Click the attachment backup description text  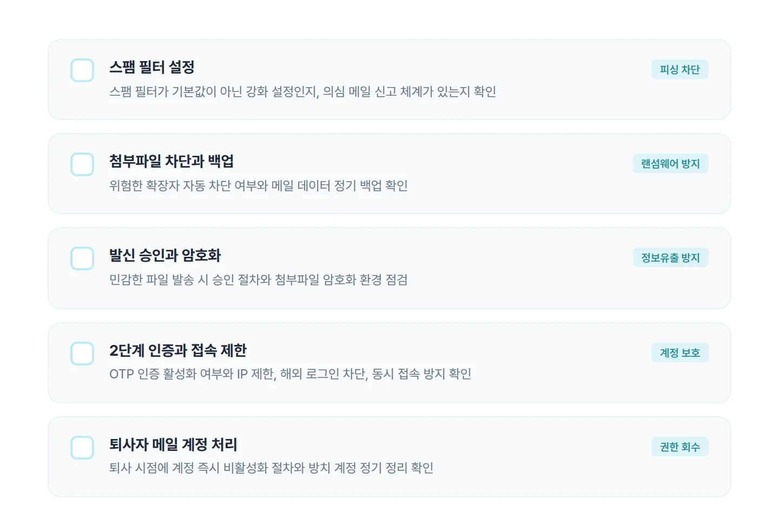coord(259,185)
